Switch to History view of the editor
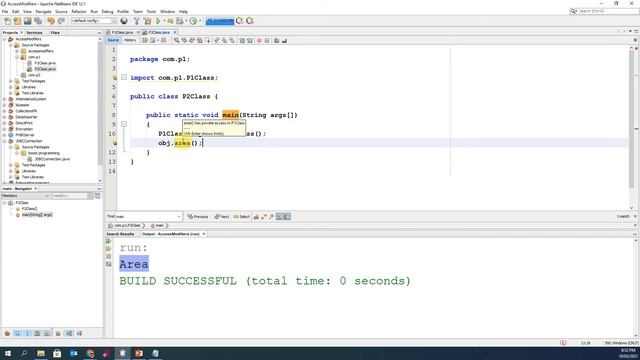 [x=130, y=40]
